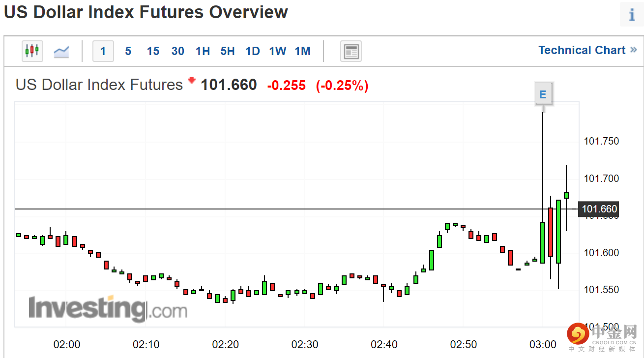Image resolution: width=644 pixels, height=358 pixels.
Task: Click the US Dollar Index Futures Overview heading
Action: [146, 12]
